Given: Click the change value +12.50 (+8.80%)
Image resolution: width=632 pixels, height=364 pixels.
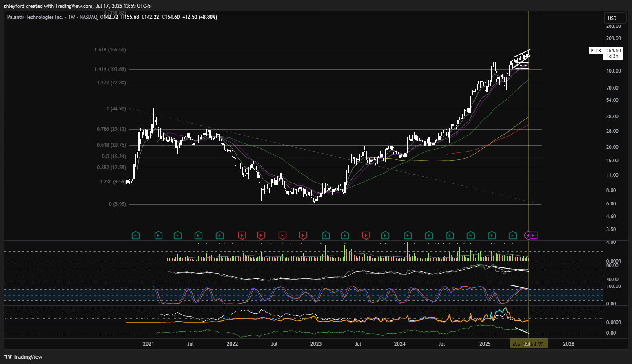Looking at the screenshot, I should coord(200,17).
